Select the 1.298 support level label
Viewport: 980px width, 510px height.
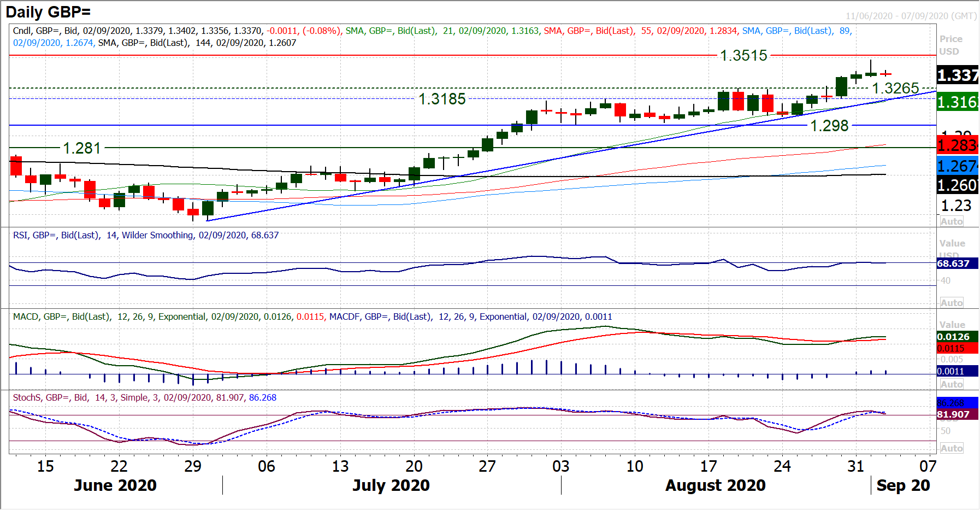[x=829, y=126]
